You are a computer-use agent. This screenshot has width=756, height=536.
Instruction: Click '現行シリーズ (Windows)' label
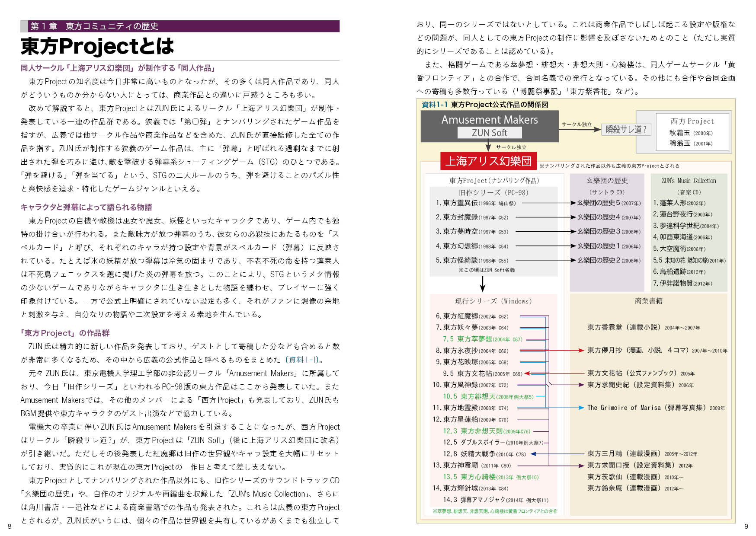pos(493,301)
